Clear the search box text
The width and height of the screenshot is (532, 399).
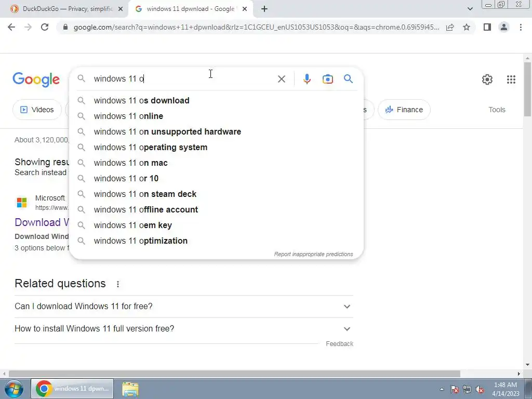(x=281, y=79)
